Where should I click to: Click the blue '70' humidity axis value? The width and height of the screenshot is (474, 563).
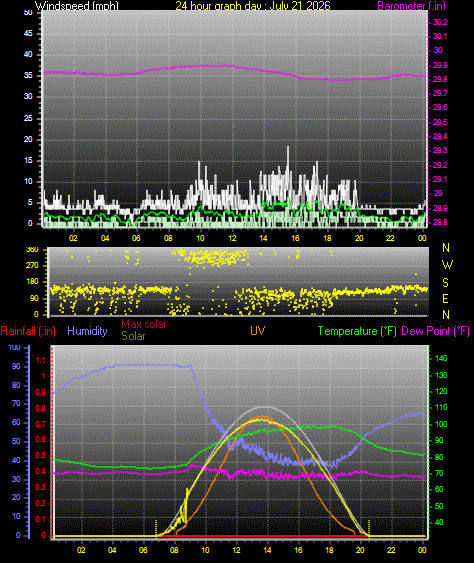[x=16, y=404]
